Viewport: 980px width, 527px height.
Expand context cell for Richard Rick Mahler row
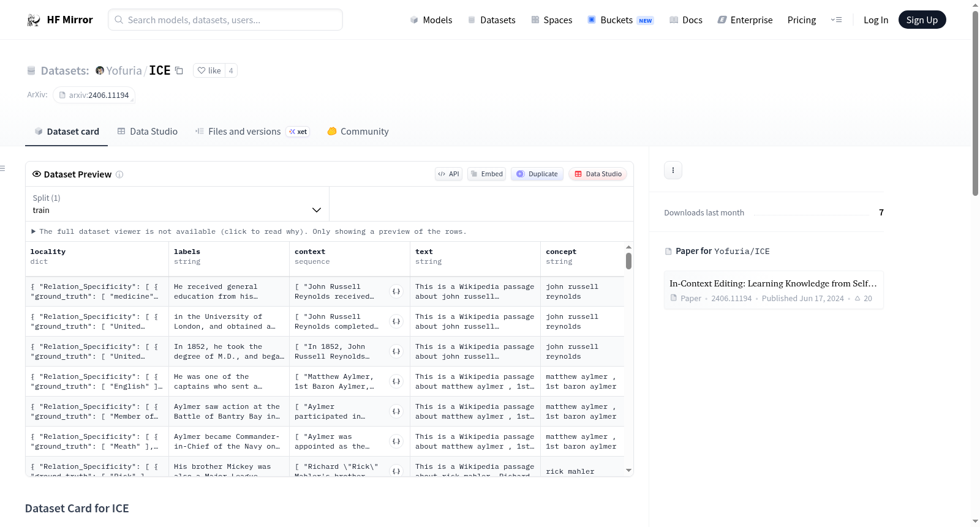(x=396, y=471)
